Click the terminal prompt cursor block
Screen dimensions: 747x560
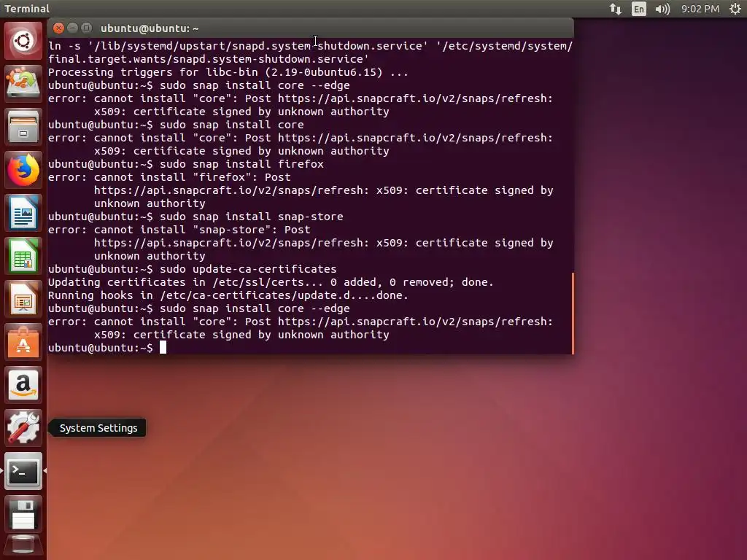pyautogui.click(x=163, y=348)
